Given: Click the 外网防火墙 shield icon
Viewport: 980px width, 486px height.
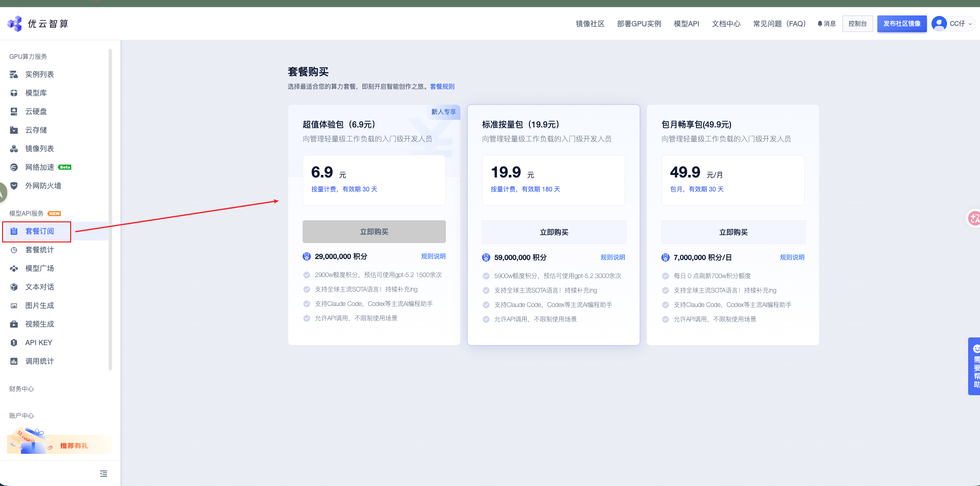Looking at the screenshot, I should 14,186.
